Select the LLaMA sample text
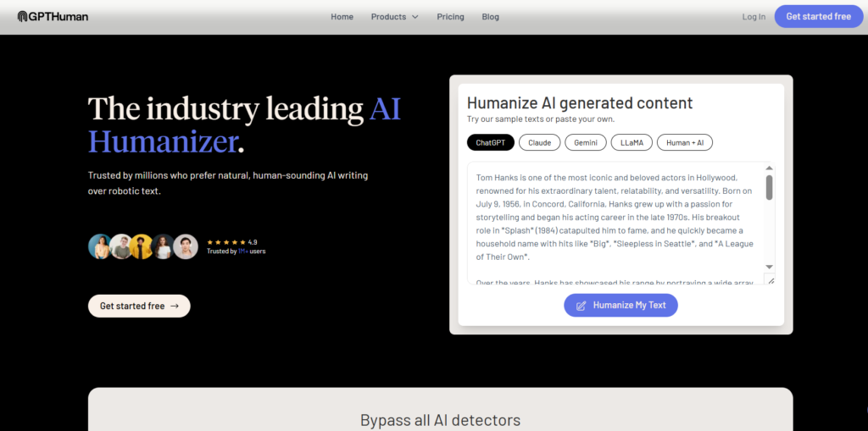 [x=632, y=143]
